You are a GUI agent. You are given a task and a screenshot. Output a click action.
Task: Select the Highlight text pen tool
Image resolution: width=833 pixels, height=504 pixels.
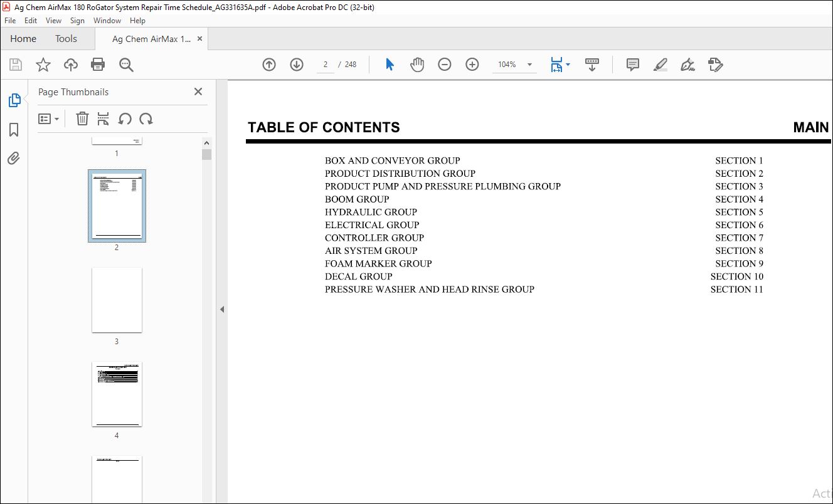[x=660, y=65]
